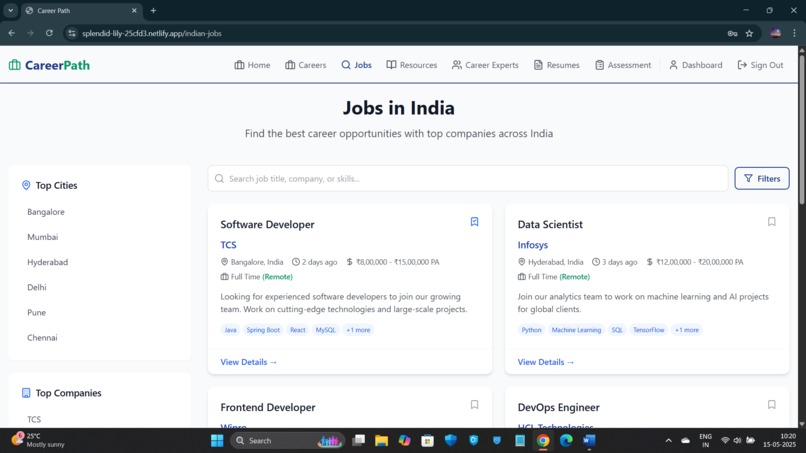Image resolution: width=806 pixels, height=453 pixels.
Task: Reload the page
Action: tap(49, 33)
